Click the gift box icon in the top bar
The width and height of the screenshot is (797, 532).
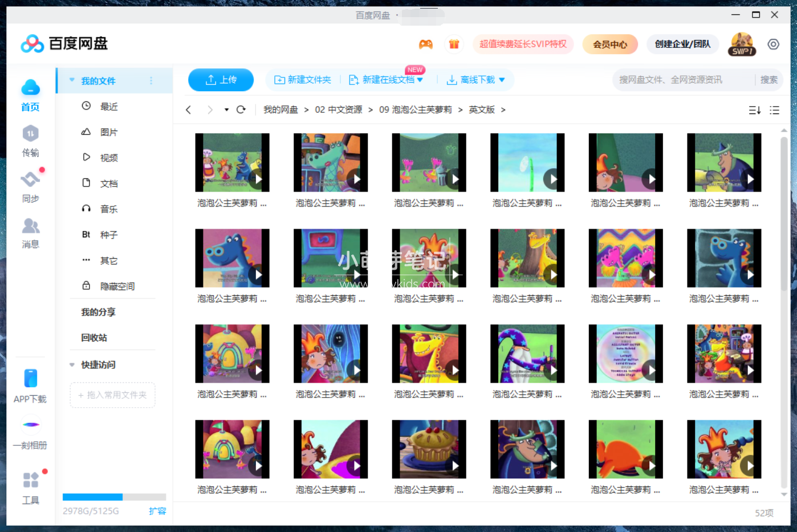454,44
